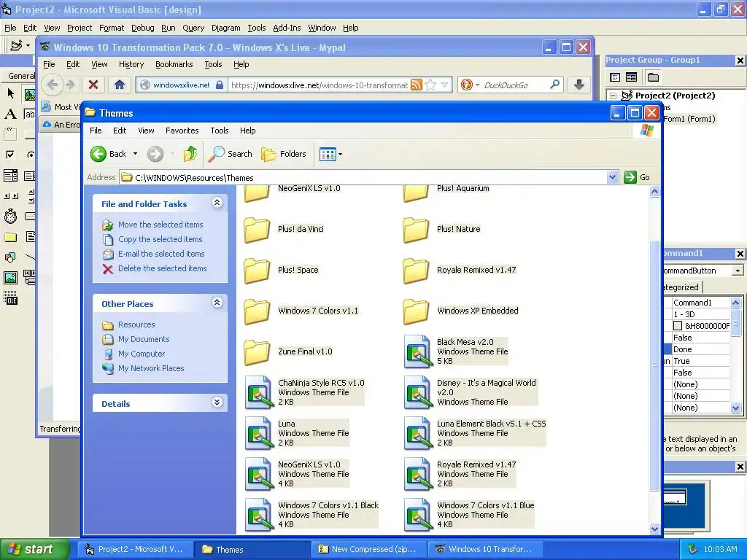Select Windows 7 Colors v1.1 Blue theme
The width and height of the screenshot is (747, 560).
click(x=469, y=515)
